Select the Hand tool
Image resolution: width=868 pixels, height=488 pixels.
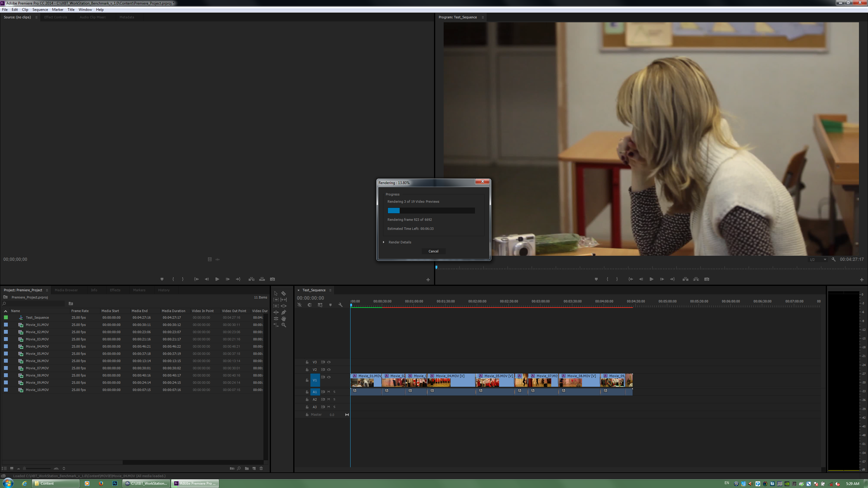tap(283, 319)
